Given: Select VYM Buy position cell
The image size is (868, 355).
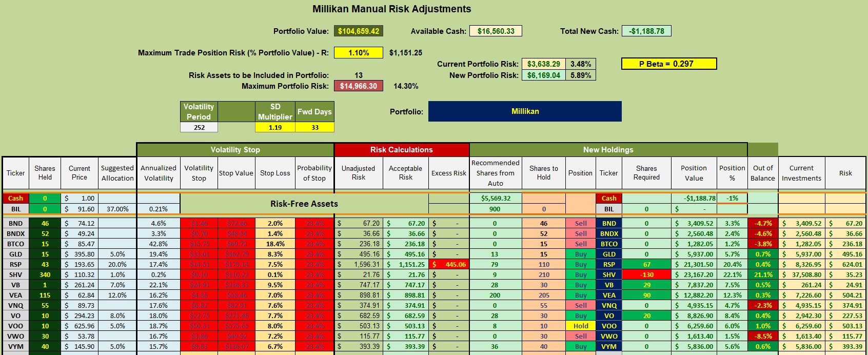Looking at the screenshot, I should point(581,347).
